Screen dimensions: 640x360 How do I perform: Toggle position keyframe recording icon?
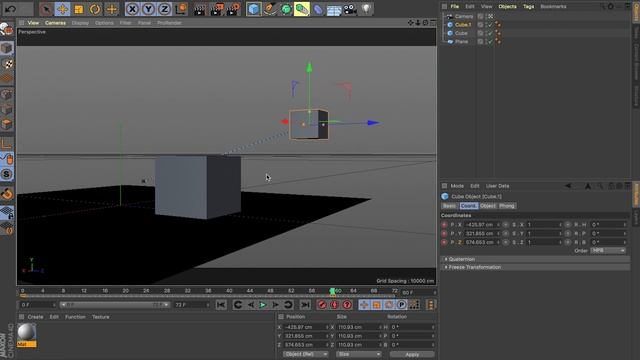(364, 304)
